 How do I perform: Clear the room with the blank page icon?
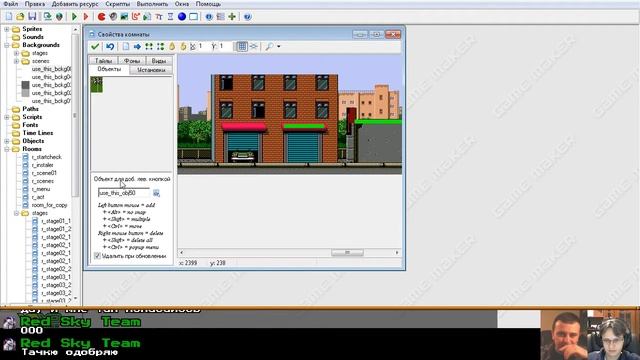click(x=126, y=47)
